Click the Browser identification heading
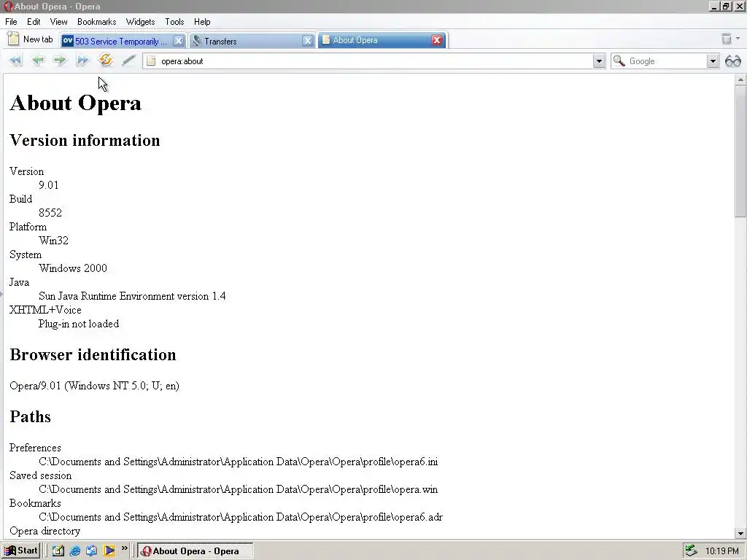The height and width of the screenshot is (560, 747). point(93,355)
